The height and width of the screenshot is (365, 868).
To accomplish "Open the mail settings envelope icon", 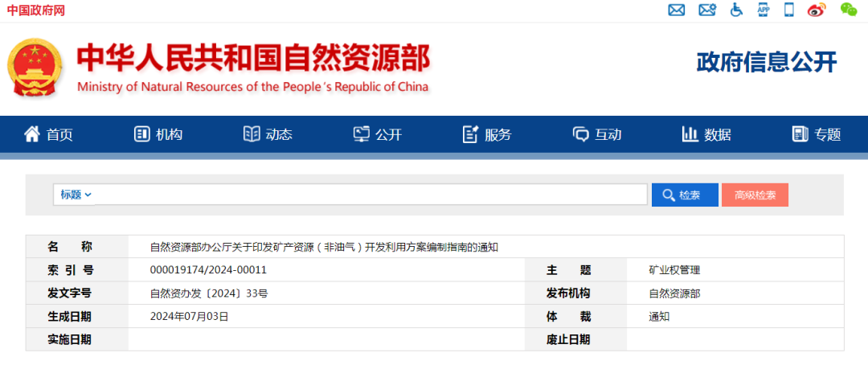I will (707, 10).
